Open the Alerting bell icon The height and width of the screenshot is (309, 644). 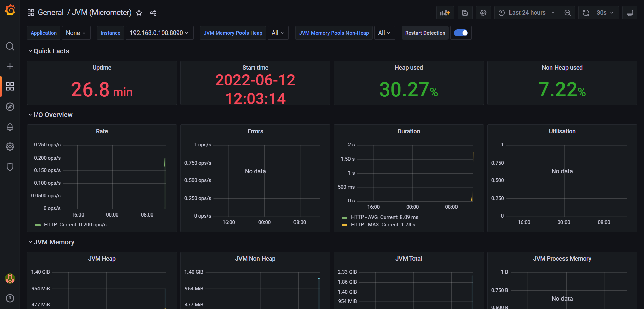pyautogui.click(x=10, y=127)
